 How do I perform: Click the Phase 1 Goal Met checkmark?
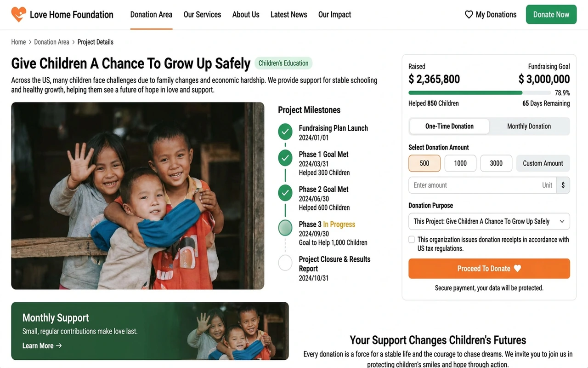tap(285, 158)
